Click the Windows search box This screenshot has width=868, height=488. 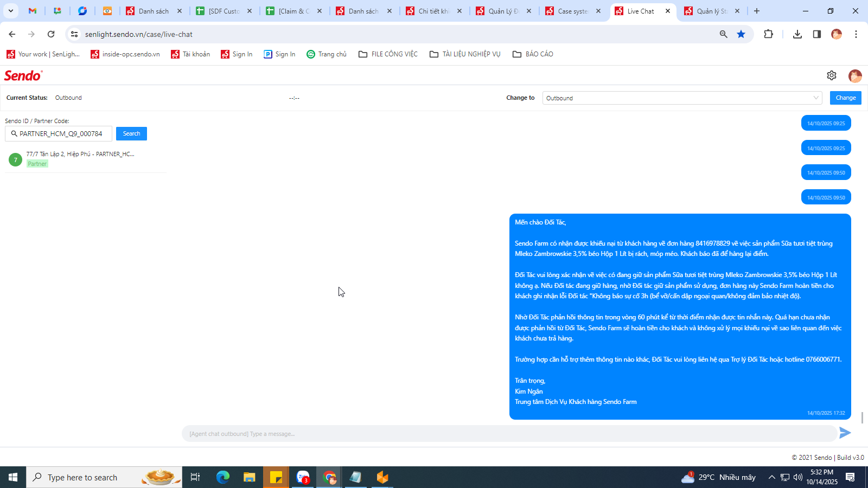click(104, 477)
